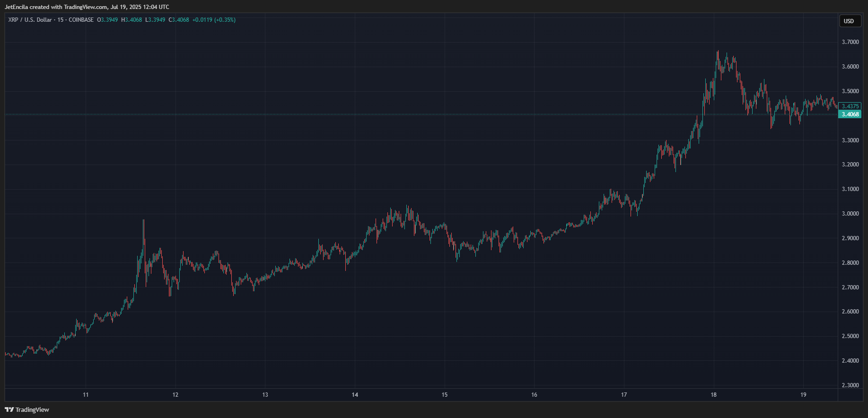Click the 3.5000 price scale label
This screenshot has height=418, width=868.
850,91
